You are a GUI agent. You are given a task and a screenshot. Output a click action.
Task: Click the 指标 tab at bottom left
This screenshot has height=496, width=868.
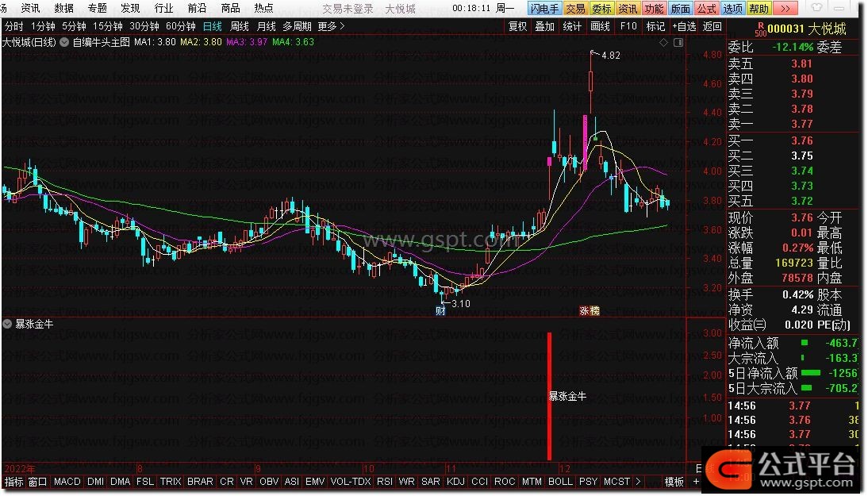(x=13, y=482)
